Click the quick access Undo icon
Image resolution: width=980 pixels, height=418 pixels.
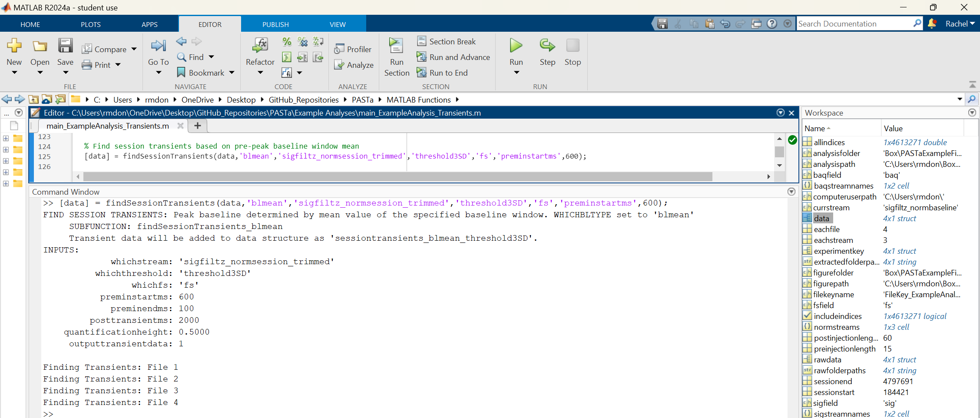point(725,23)
